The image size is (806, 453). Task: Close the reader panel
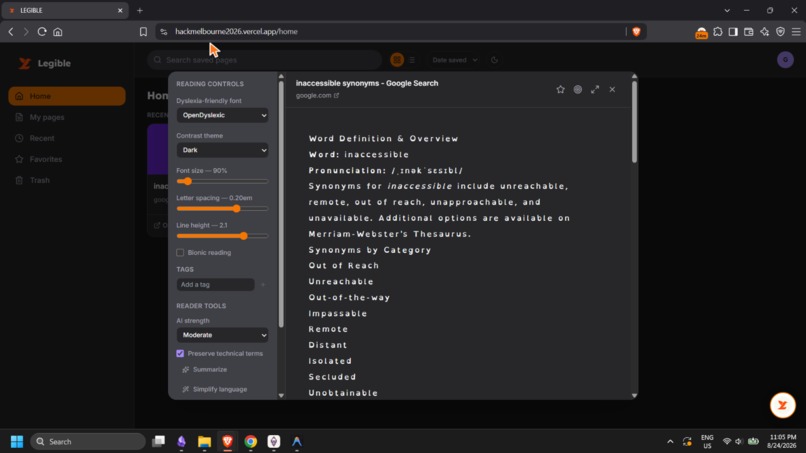612,89
